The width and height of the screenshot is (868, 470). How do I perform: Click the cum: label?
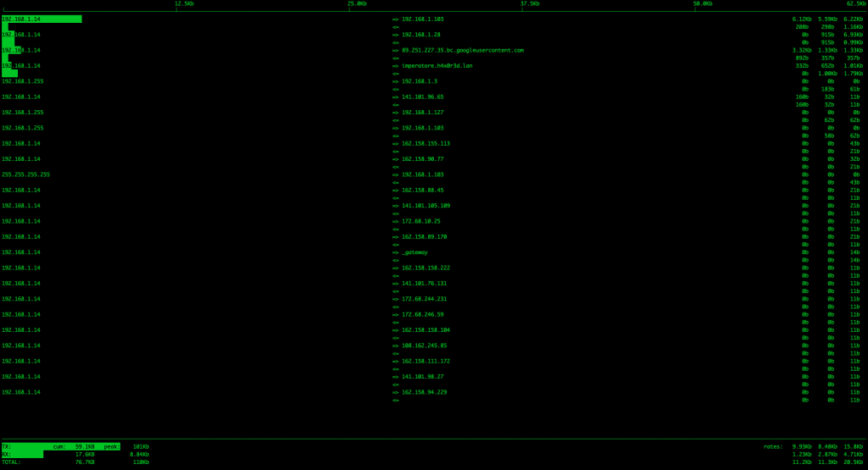(x=59, y=447)
